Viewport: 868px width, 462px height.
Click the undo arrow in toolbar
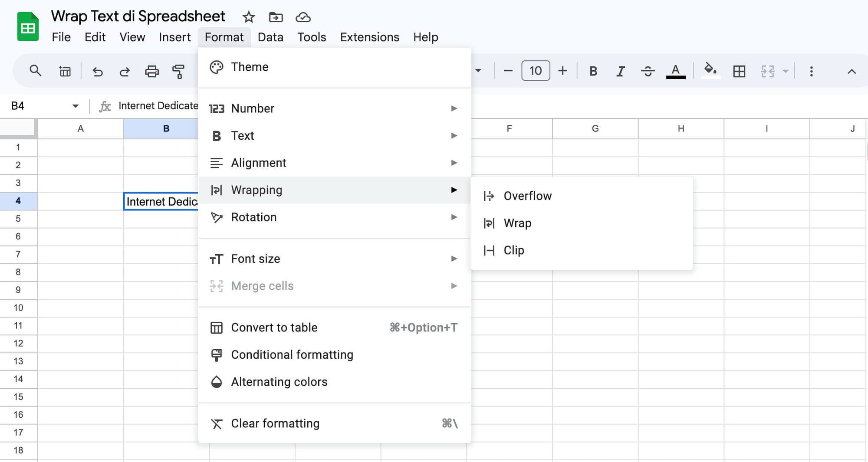coord(98,71)
